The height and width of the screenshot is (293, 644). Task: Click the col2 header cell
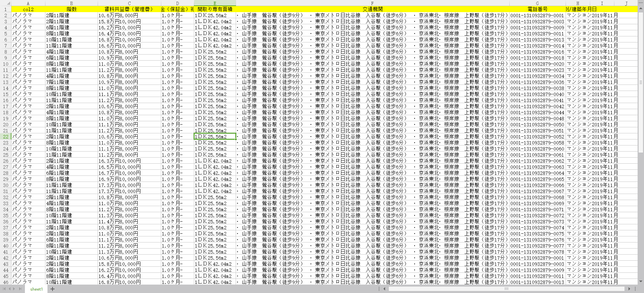(28, 9)
